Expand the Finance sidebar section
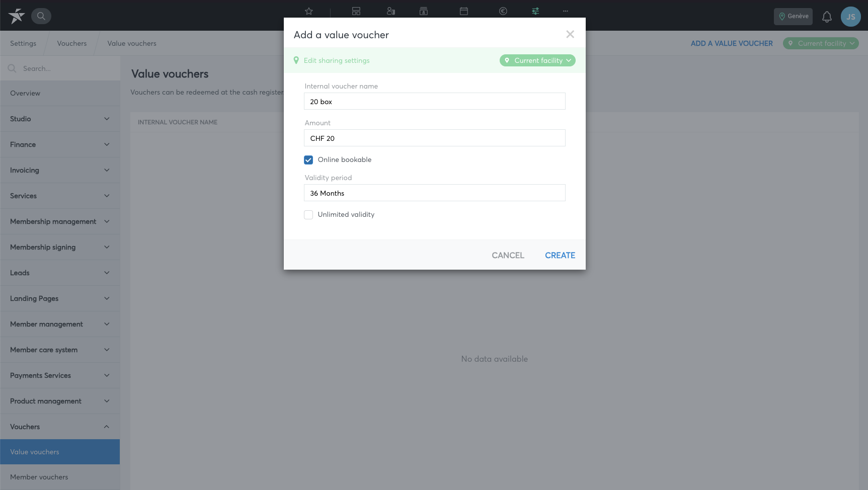This screenshot has height=490, width=868. click(60, 144)
